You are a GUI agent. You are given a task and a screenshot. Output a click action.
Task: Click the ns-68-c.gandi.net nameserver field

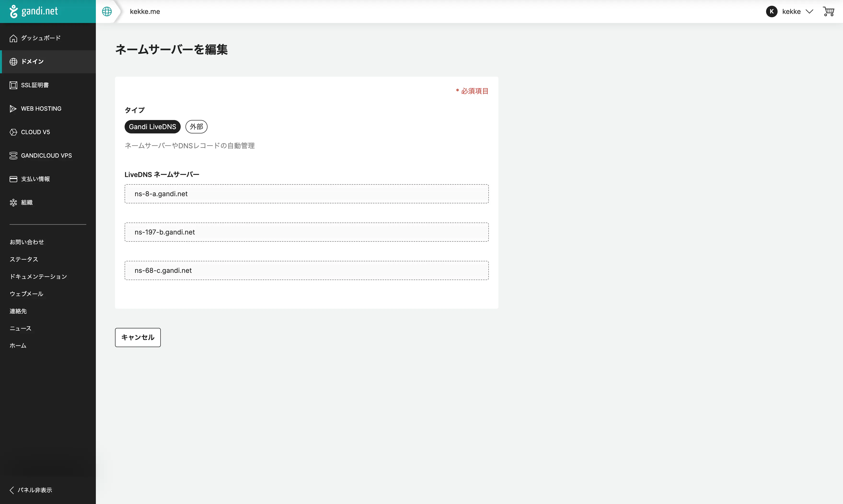tap(306, 271)
